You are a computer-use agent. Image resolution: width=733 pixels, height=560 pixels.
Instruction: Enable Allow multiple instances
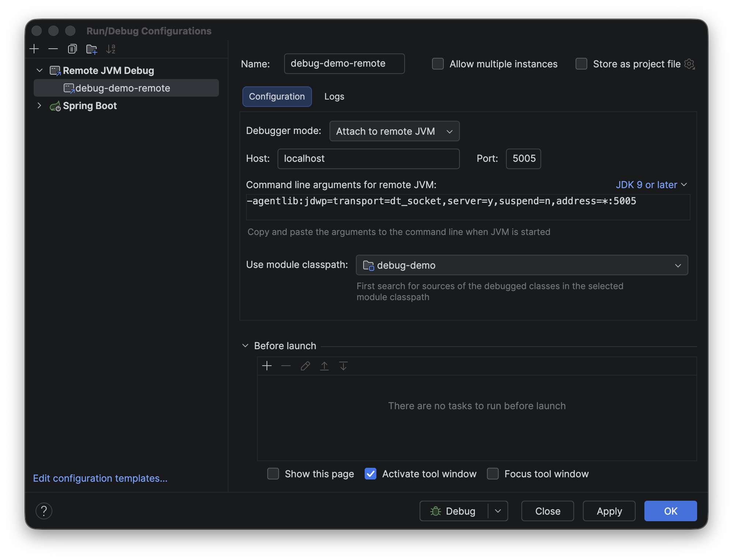(x=438, y=64)
